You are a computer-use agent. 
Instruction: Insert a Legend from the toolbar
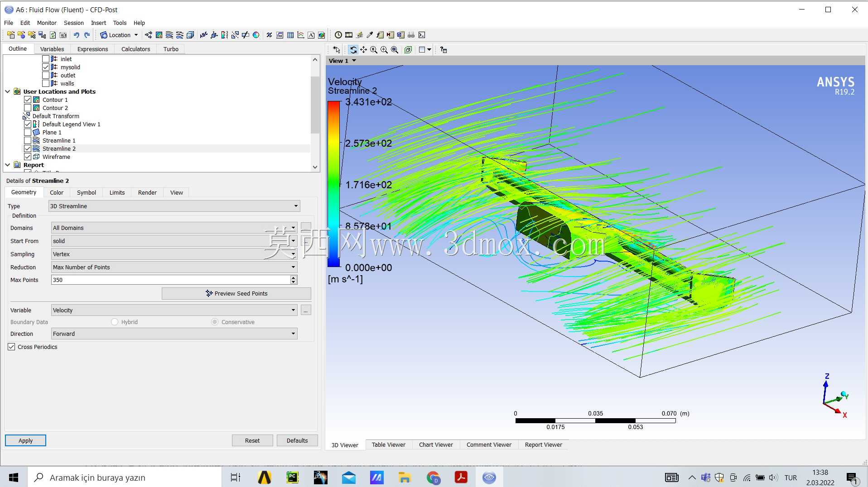click(x=225, y=35)
